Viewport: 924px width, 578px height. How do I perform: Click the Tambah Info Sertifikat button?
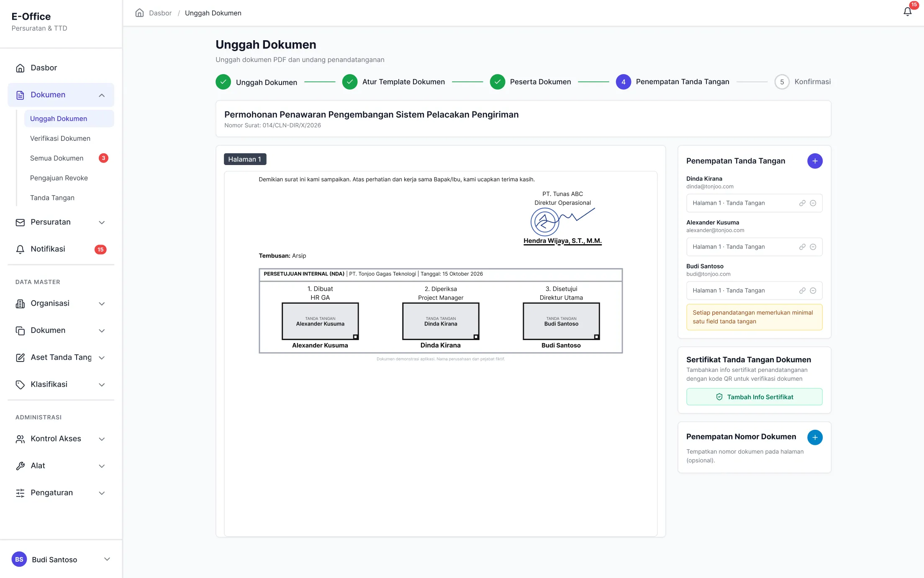tap(754, 397)
